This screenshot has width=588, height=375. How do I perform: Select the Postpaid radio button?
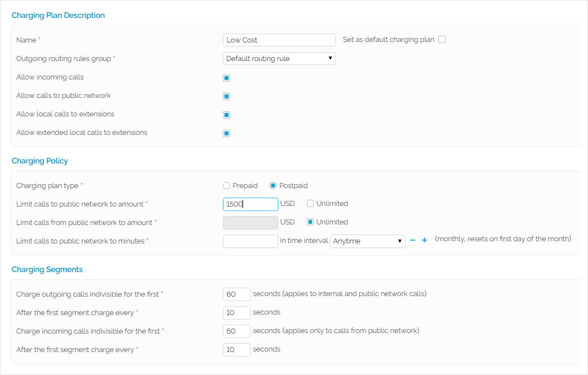click(273, 186)
